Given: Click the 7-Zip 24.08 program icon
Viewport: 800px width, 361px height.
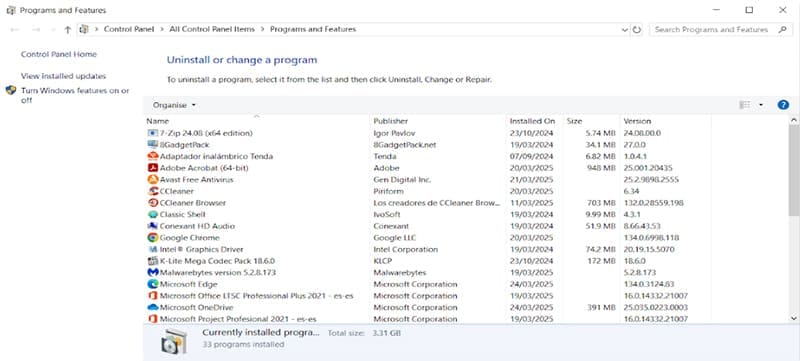Looking at the screenshot, I should click(153, 133).
